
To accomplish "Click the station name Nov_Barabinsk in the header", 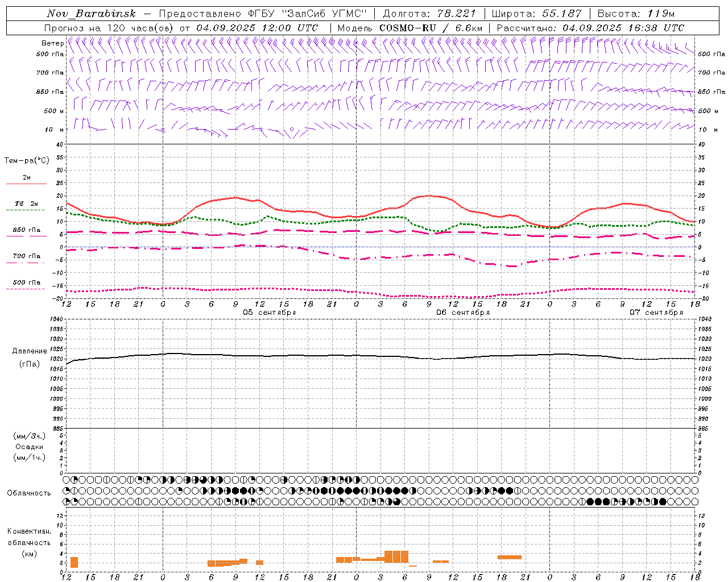I will click(91, 14).
